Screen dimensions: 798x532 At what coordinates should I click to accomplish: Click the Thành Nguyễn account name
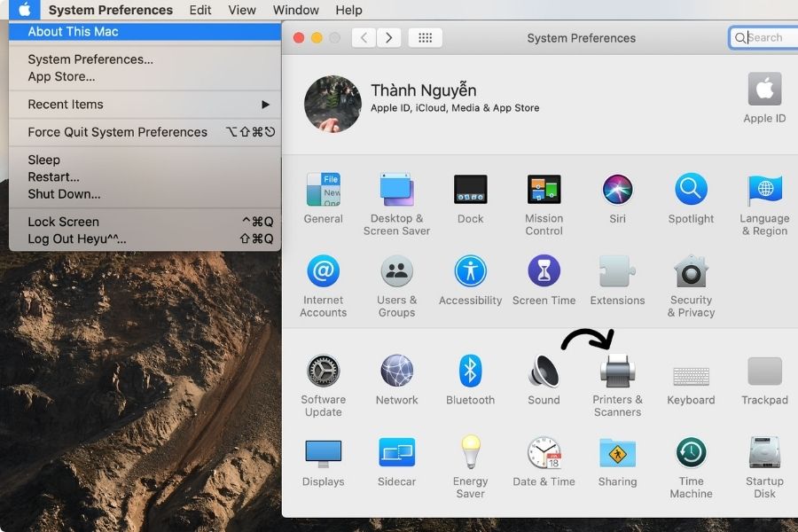[x=424, y=90]
